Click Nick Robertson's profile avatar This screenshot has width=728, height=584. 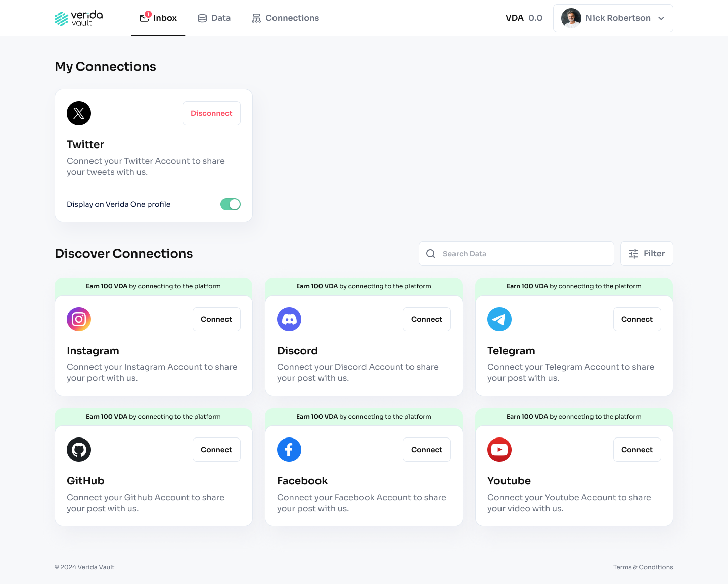(x=571, y=18)
